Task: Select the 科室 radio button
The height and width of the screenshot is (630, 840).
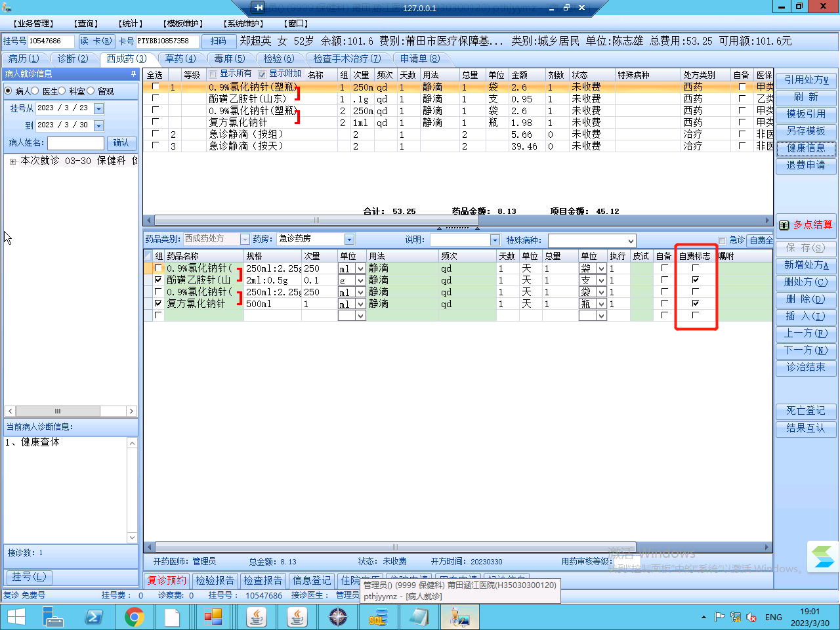Action: pyautogui.click(x=62, y=91)
